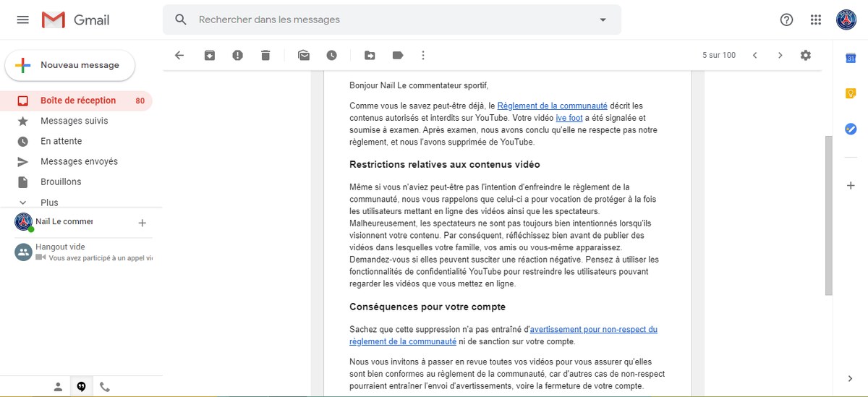
Task: Open the help question mark icon
Action: coord(786,20)
